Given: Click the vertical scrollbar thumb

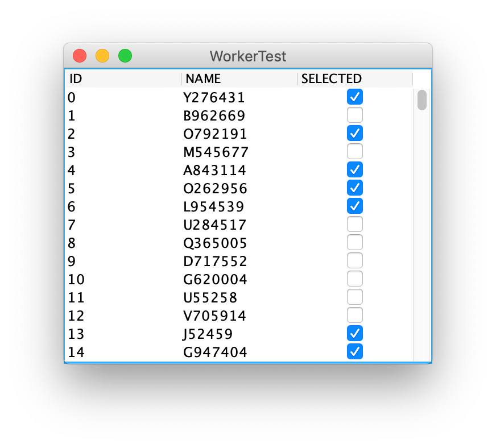Looking at the screenshot, I should [x=422, y=100].
